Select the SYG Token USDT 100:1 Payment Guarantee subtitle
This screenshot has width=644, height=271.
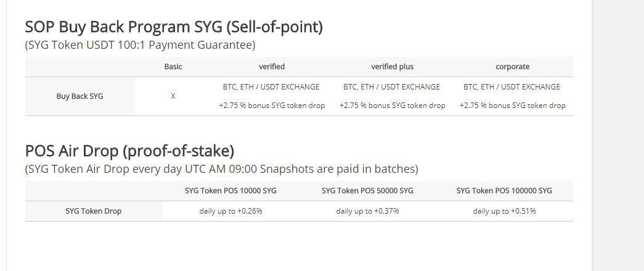(x=140, y=45)
